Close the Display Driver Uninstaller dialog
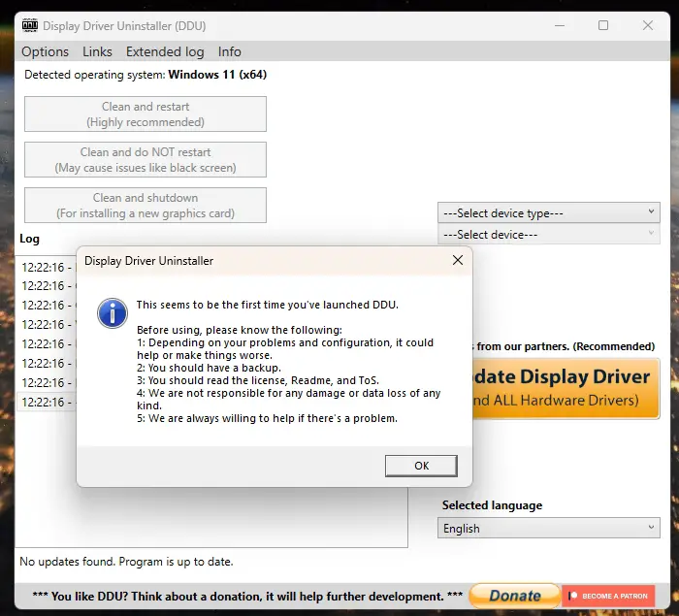679x616 pixels. (x=458, y=260)
